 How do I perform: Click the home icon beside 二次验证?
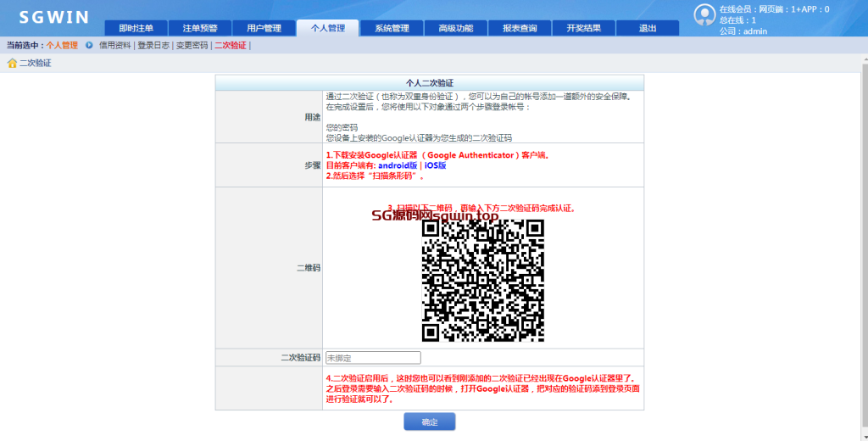tap(12, 63)
